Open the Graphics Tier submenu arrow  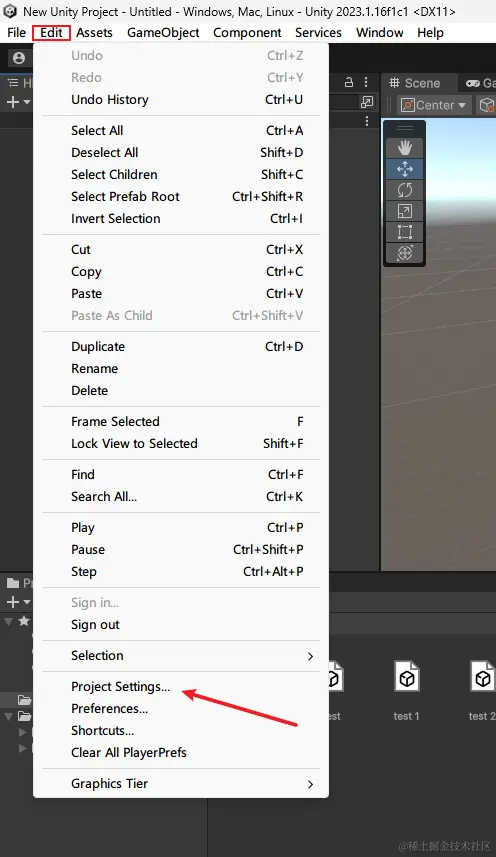(310, 784)
